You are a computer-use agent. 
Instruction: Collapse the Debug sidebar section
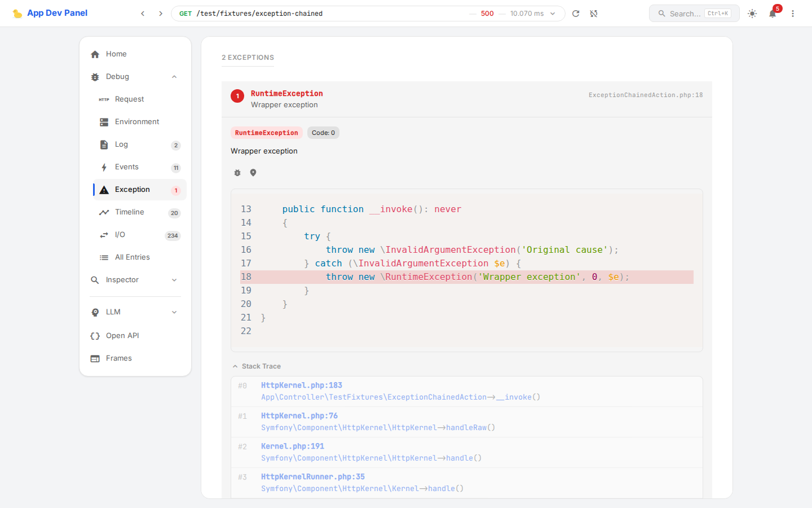coord(174,77)
